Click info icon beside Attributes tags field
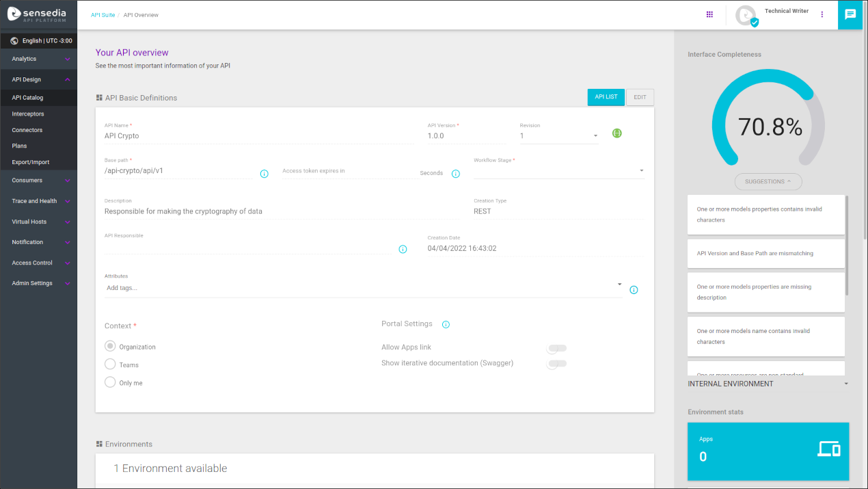Image resolution: width=868 pixels, height=489 pixels. pos(634,290)
